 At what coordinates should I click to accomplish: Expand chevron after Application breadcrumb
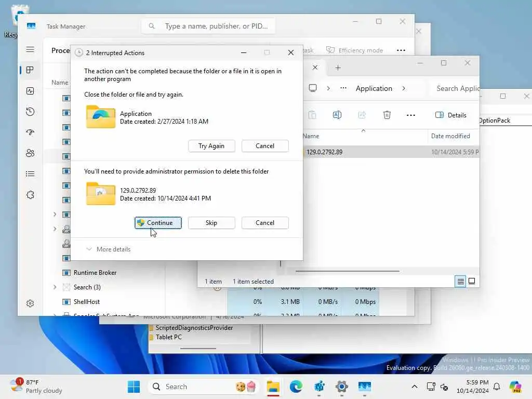[404, 88]
